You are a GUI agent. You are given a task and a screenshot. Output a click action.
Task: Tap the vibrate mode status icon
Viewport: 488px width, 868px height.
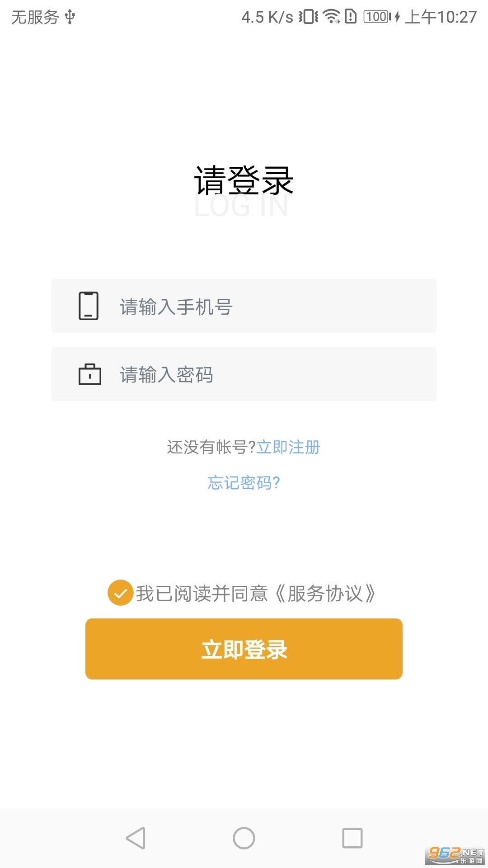(309, 17)
